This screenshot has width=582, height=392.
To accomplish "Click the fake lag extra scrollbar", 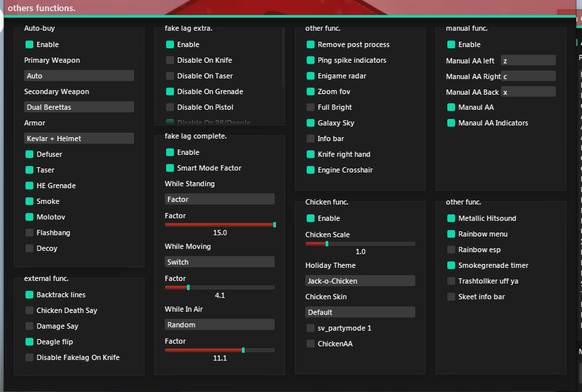I will point(283,59).
